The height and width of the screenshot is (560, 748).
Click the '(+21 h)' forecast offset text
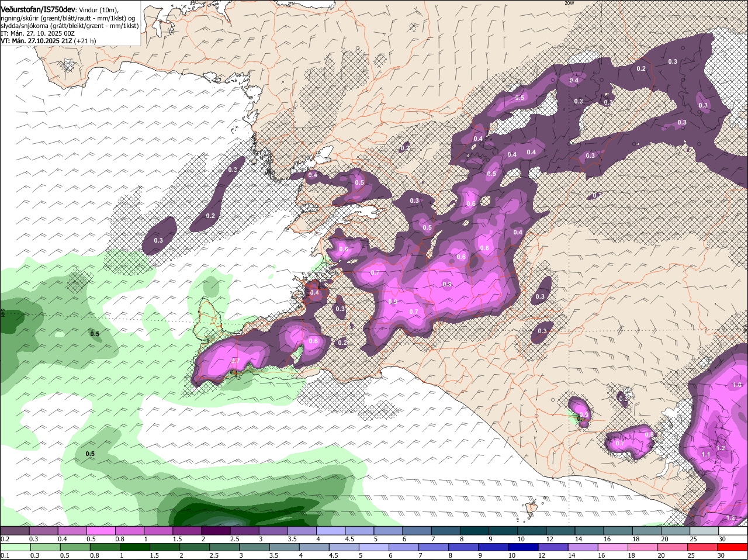[x=85, y=41]
